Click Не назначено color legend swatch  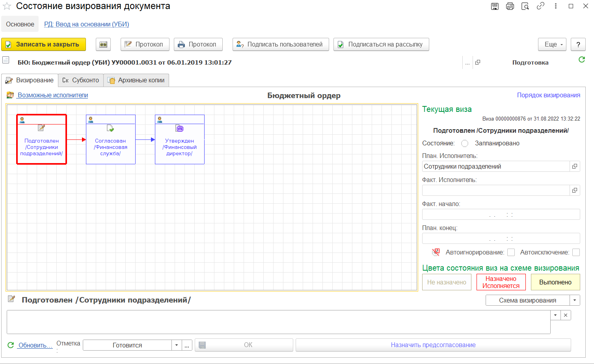pyautogui.click(x=447, y=282)
